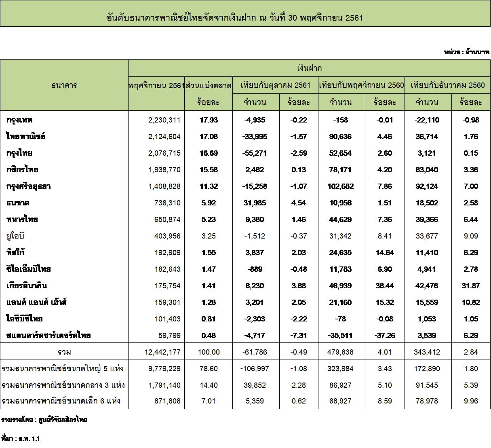491x448 pixels.
Task: Select the ไทยพาณิชย์ bank row label
Action: (x=26, y=137)
